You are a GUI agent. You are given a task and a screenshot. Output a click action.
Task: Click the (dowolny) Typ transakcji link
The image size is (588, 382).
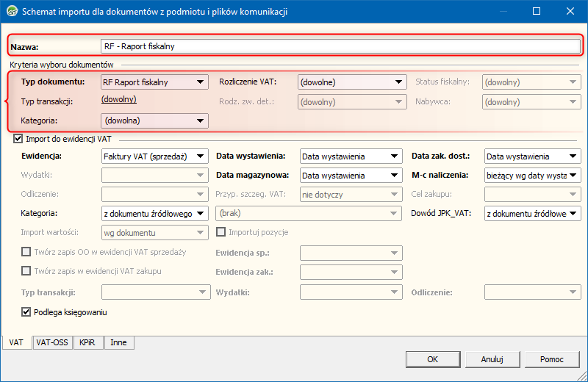click(118, 100)
